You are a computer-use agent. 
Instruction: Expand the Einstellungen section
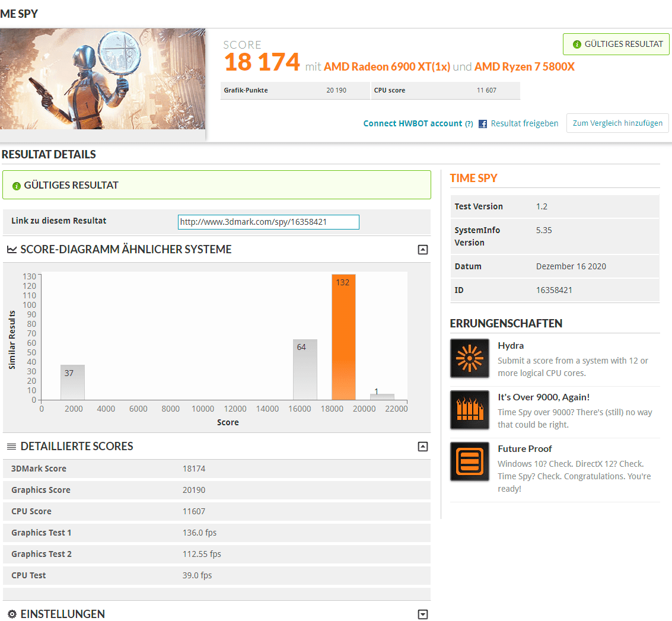point(422,614)
